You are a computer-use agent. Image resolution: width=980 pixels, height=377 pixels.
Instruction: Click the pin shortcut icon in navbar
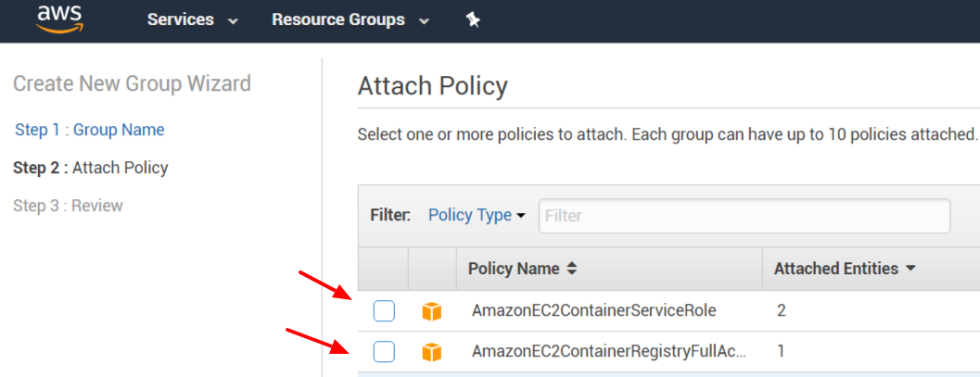[473, 19]
